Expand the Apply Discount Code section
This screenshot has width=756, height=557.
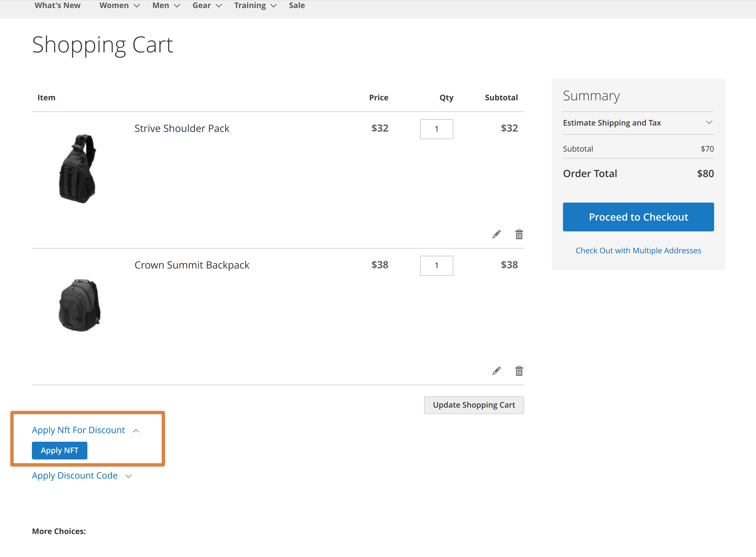(75, 475)
